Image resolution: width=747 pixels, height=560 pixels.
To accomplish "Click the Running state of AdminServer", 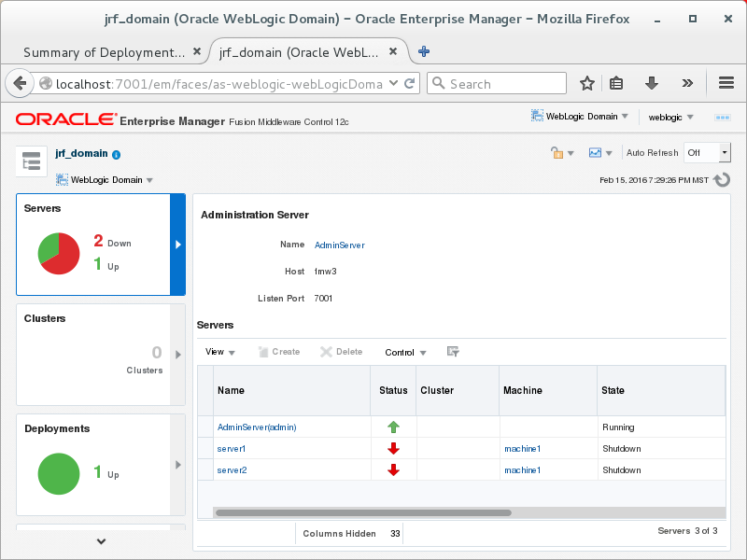I will click(618, 427).
